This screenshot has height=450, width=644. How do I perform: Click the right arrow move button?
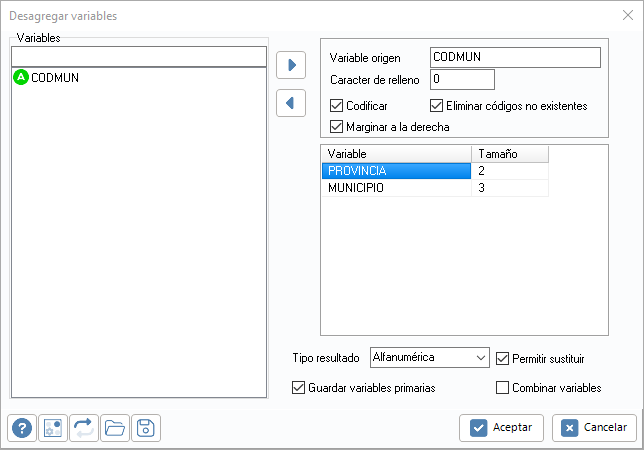[291, 65]
